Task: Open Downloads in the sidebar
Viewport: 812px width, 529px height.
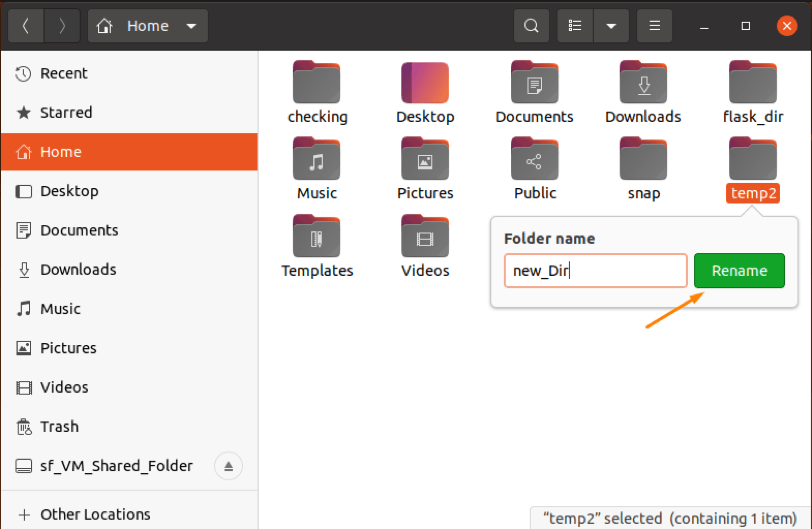Action: pyautogui.click(x=129, y=270)
